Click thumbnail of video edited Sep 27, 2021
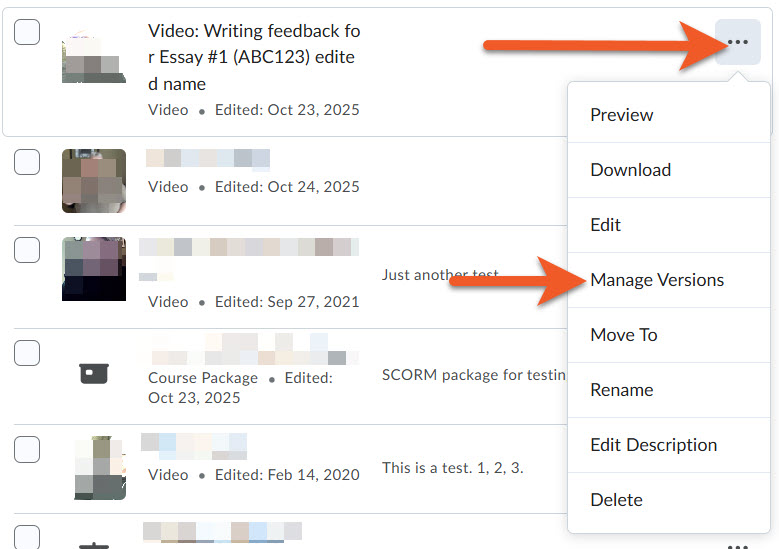 (x=93, y=269)
